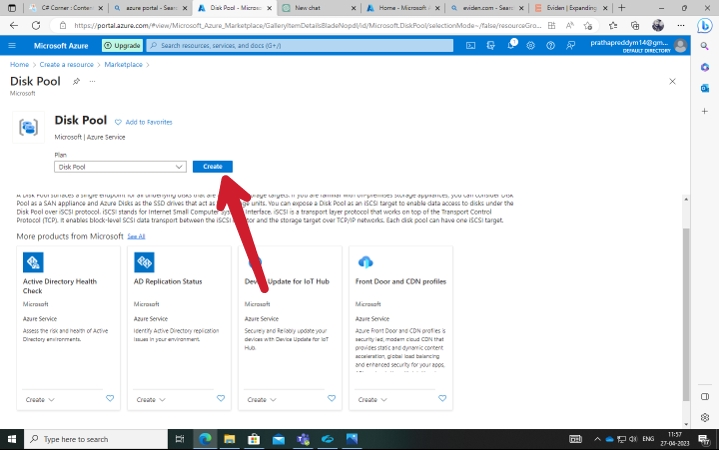Click Add to Favorites link
This screenshot has height=450, width=719.
coord(144,122)
